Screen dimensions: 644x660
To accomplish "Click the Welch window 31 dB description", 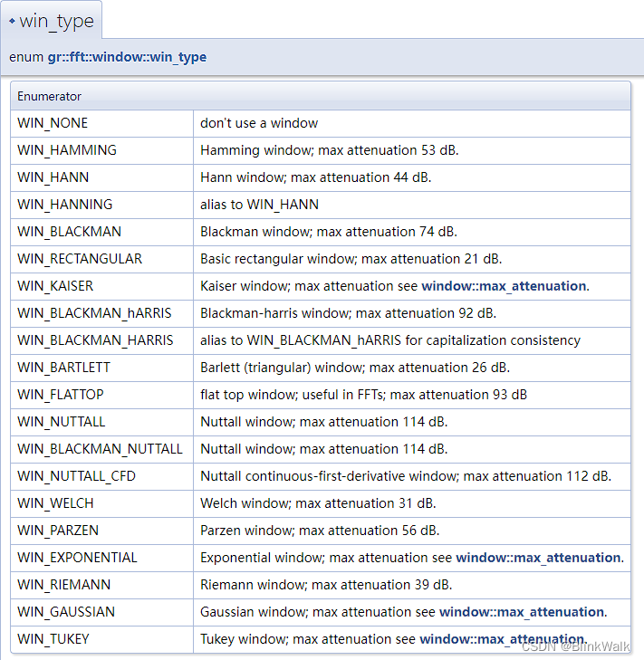I will tap(318, 503).
